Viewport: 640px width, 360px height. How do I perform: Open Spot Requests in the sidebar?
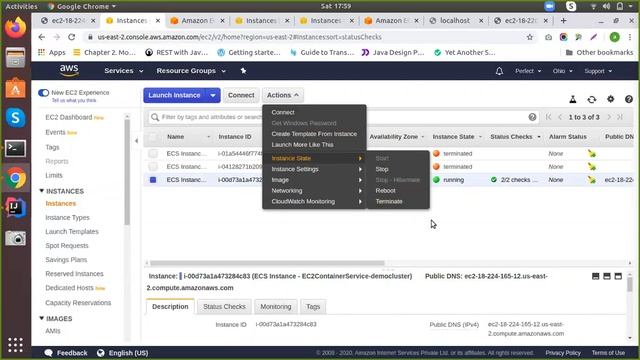[x=67, y=246]
